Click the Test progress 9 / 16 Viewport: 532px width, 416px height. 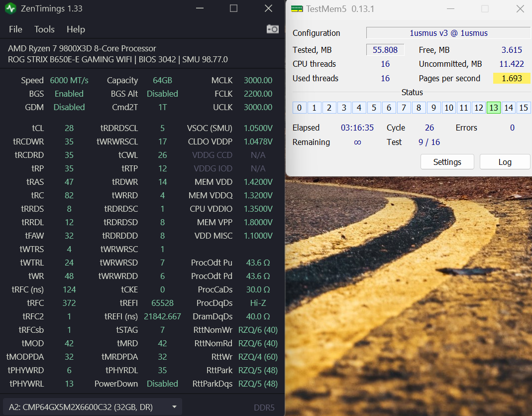[x=429, y=142]
